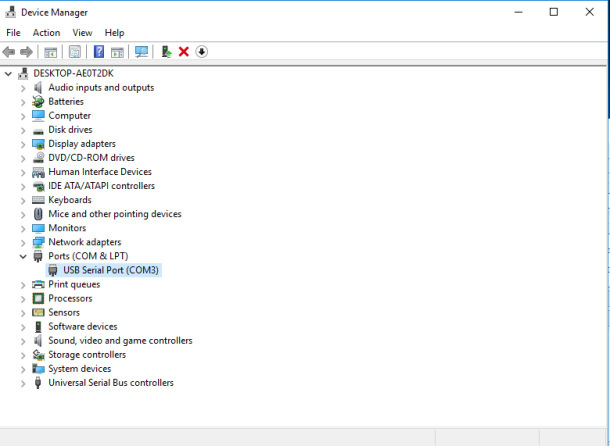The height and width of the screenshot is (446, 610).
Task: Click the Help toolbar icon
Action: (99, 52)
